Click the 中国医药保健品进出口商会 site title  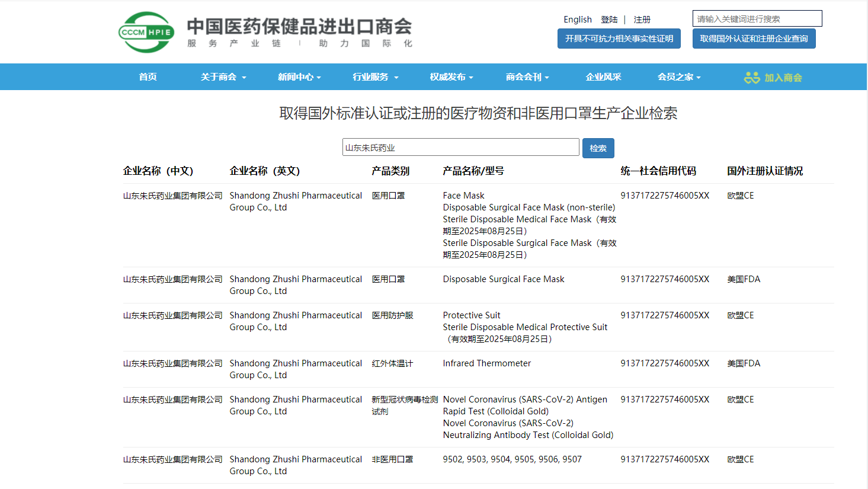coord(300,26)
